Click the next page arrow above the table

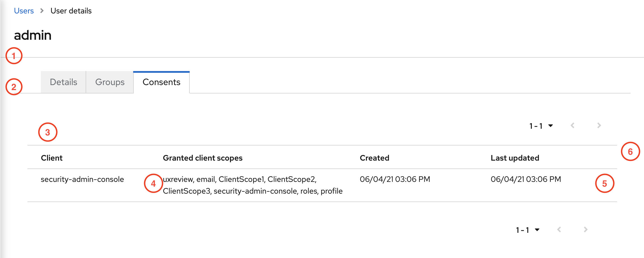(599, 125)
